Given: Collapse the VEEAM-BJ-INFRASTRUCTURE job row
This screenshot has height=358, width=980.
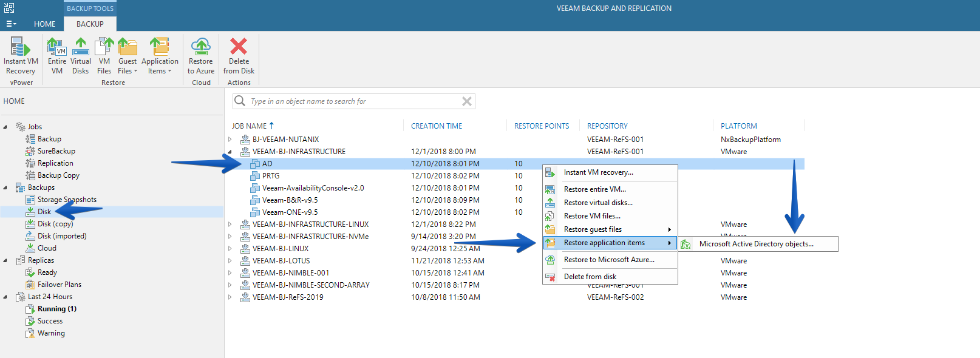Looking at the screenshot, I should click(230, 151).
